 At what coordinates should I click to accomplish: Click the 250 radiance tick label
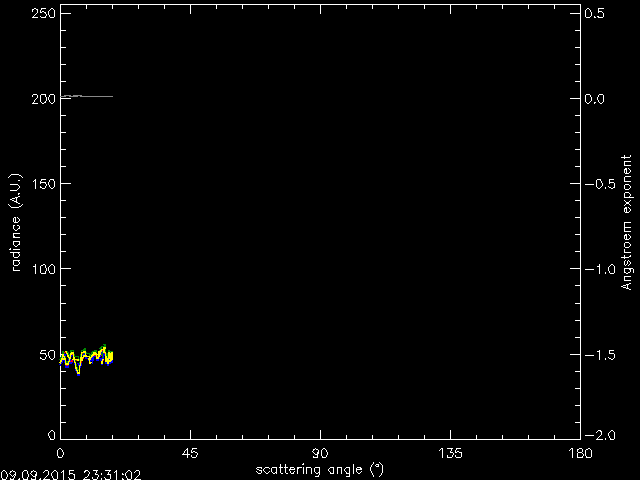(x=43, y=13)
